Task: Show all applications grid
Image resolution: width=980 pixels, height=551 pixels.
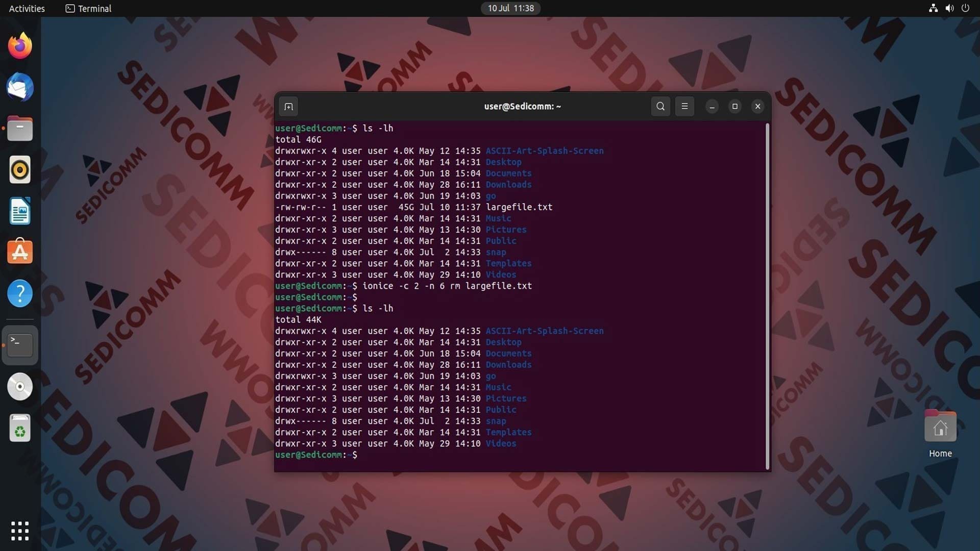Action: [x=20, y=531]
